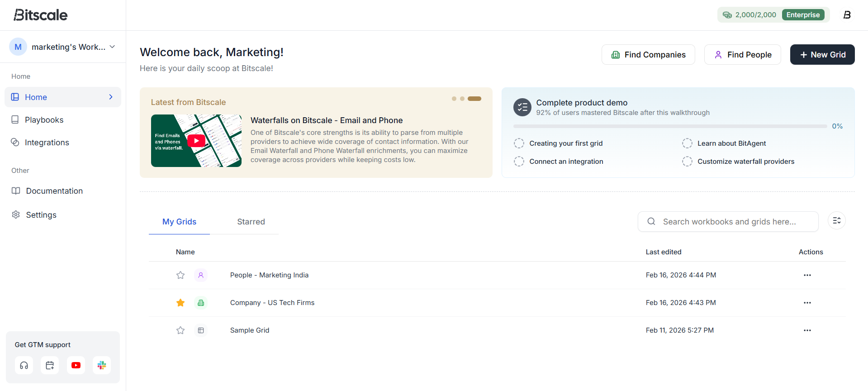
Task: Click the Feb 11, 2026 5:27 PM date
Action: (x=680, y=330)
